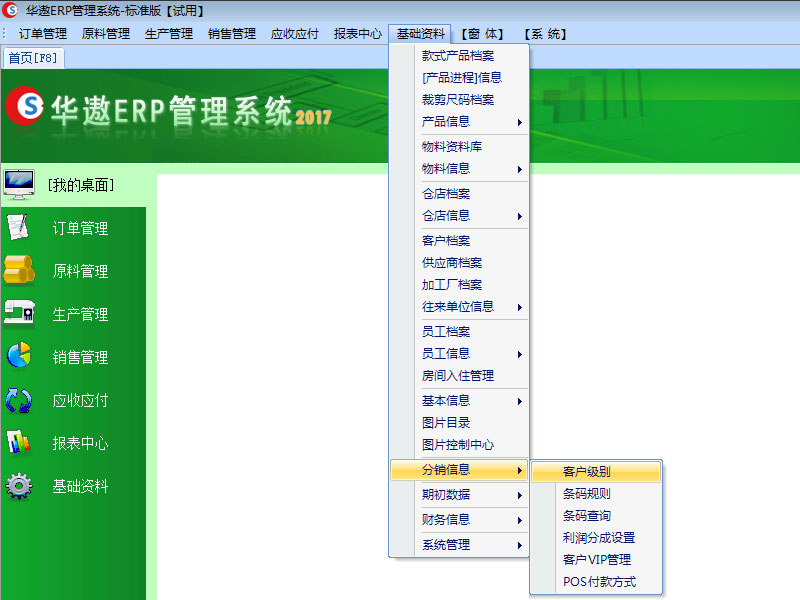Expand the 物料信息 submenu
Image resolution: width=800 pixels, height=600 pixels.
pos(459,168)
